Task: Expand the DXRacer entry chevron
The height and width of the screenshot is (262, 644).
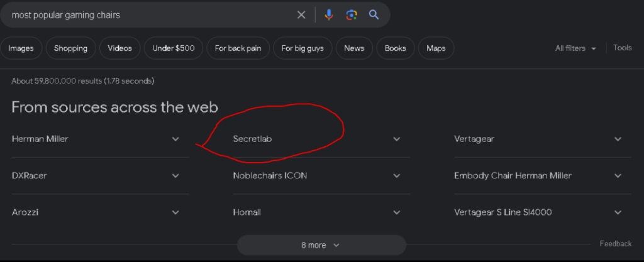Action: [x=175, y=176]
